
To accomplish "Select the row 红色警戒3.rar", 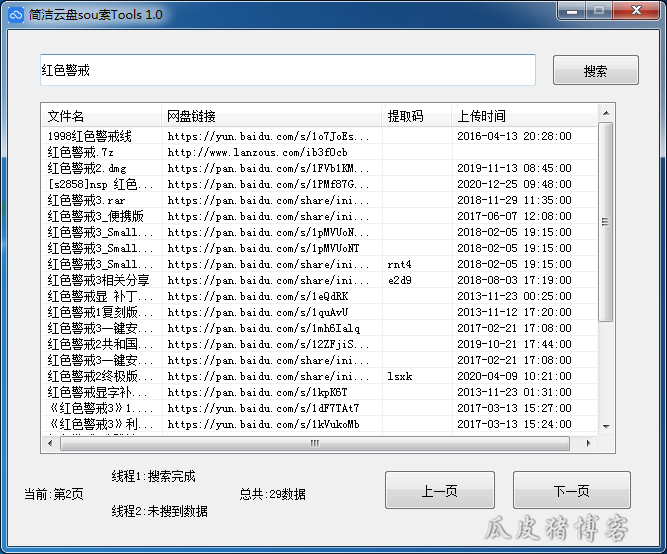I will [319, 200].
